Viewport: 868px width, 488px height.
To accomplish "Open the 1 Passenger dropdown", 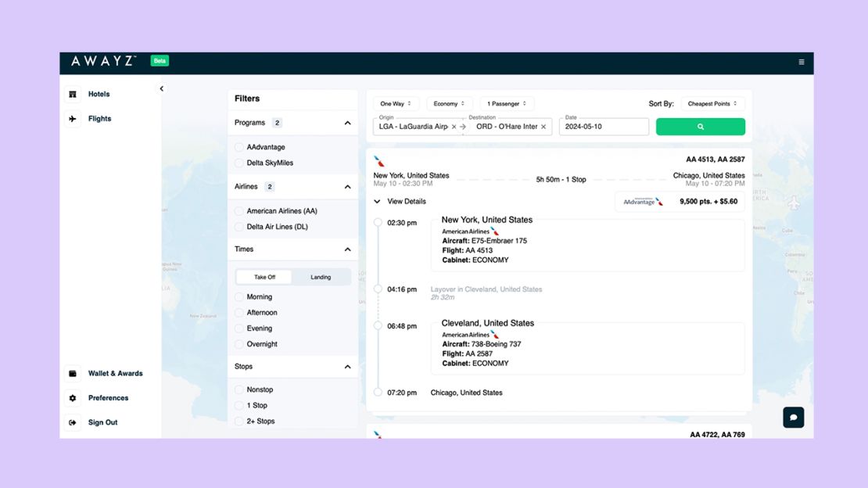I will click(x=507, y=103).
